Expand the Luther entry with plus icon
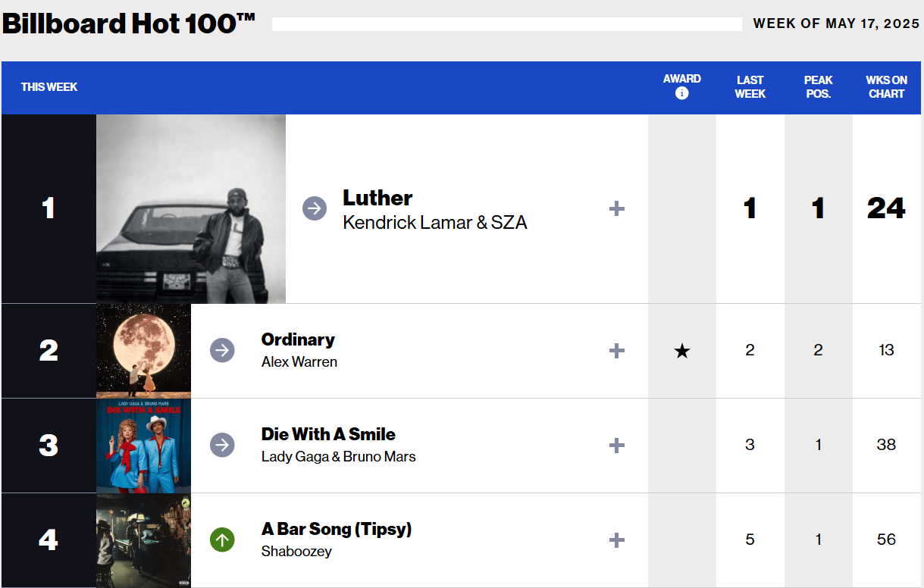The height and width of the screenshot is (588, 924). pyautogui.click(x=617, y=208)
